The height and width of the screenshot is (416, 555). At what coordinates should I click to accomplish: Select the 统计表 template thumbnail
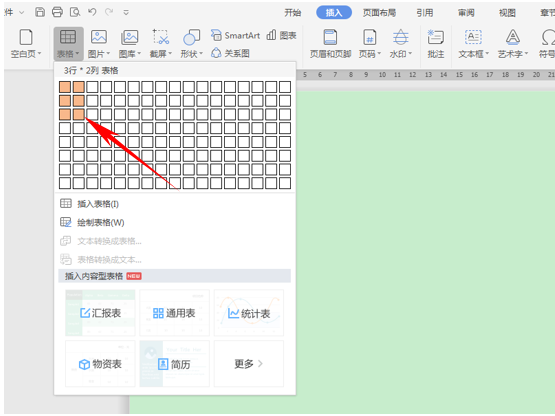[249, 313]
